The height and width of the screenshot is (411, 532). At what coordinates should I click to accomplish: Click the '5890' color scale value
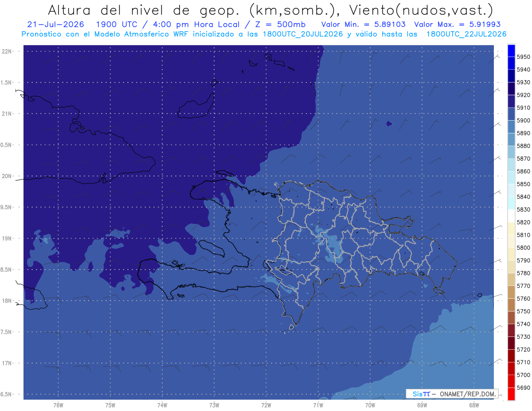point(524,133)
